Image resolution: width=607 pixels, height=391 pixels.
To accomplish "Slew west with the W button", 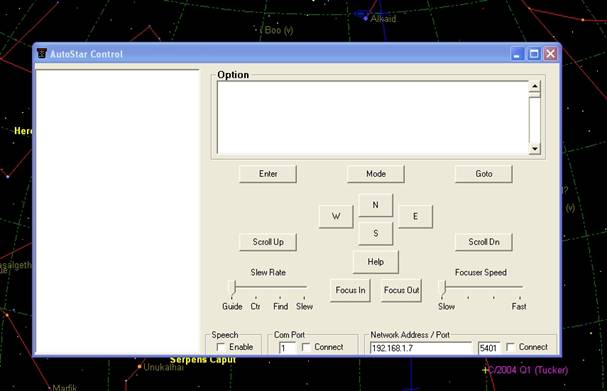I will click(336, 216).
